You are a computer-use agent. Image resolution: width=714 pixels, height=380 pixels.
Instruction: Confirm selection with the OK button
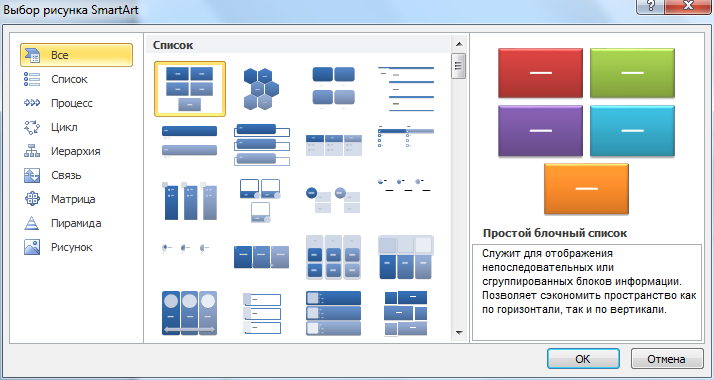[x=583, y=359]
